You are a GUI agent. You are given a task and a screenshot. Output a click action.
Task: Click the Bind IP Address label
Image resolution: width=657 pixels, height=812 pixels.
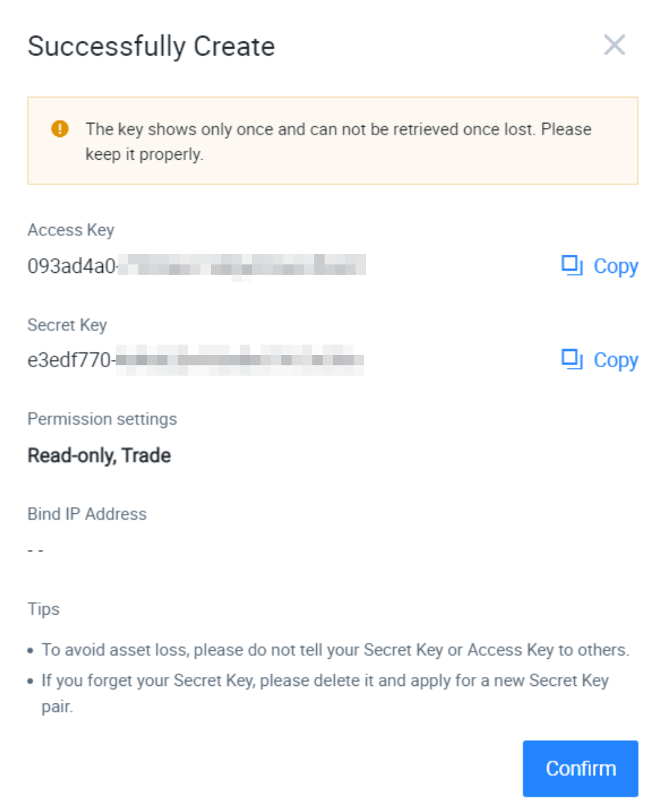point(87,514)
